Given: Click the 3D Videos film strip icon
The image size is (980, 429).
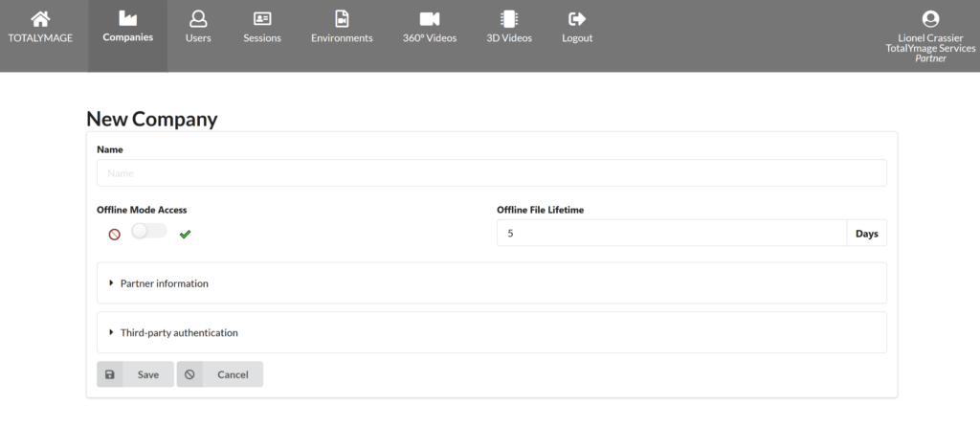Looking at the screenshot, I should click(x=509, y=19).
